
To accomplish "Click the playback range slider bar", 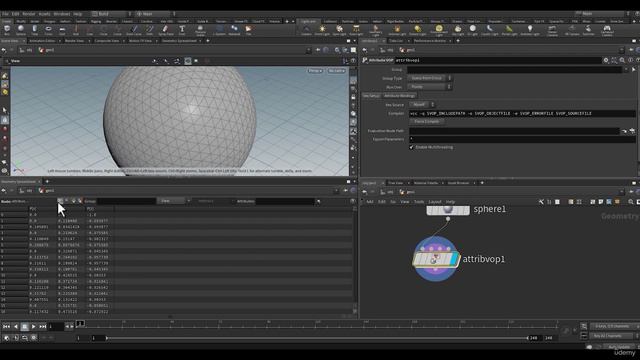I will 317,338.
